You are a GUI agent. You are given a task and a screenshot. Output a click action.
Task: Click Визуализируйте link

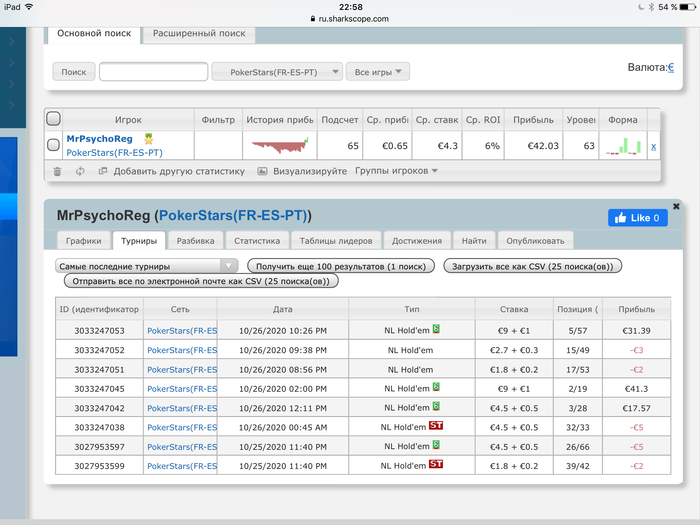click(310, 171)
